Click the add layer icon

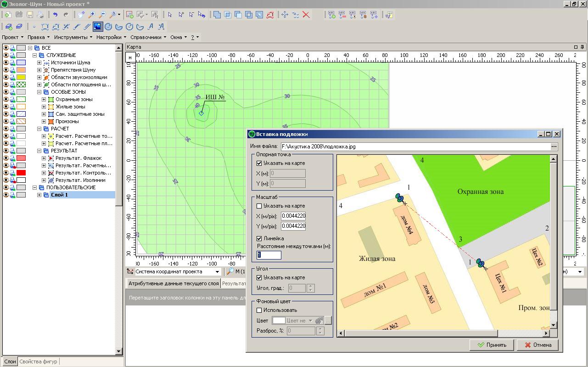pyautogui.click(x=8, y=27)
